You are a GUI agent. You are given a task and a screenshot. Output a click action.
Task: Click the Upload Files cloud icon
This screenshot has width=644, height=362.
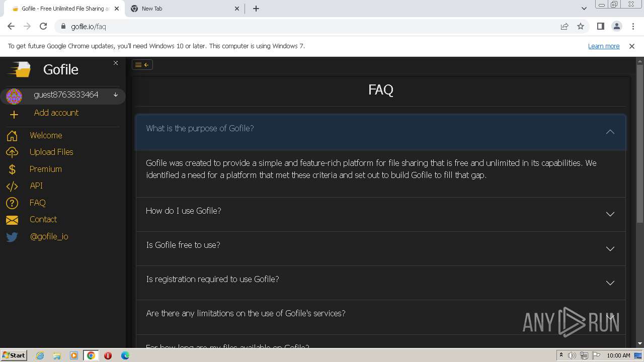click(12, 152)
